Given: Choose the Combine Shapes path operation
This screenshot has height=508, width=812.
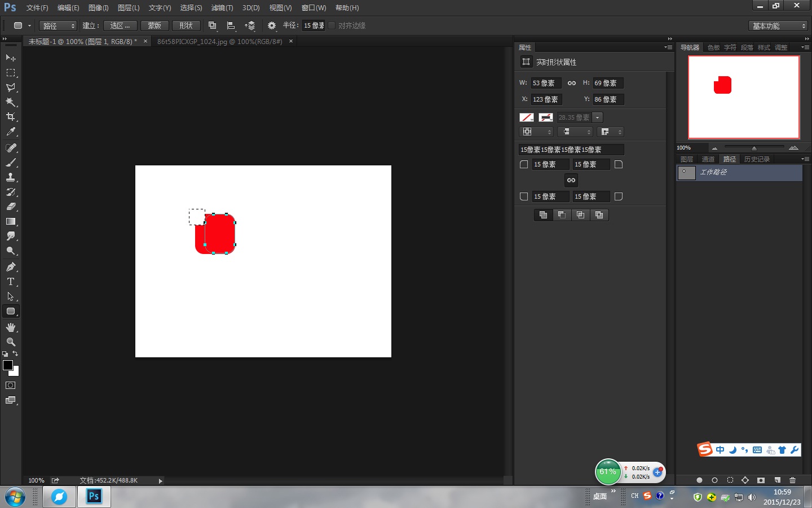Looking at the screenshot, I should tap(543, 214).
